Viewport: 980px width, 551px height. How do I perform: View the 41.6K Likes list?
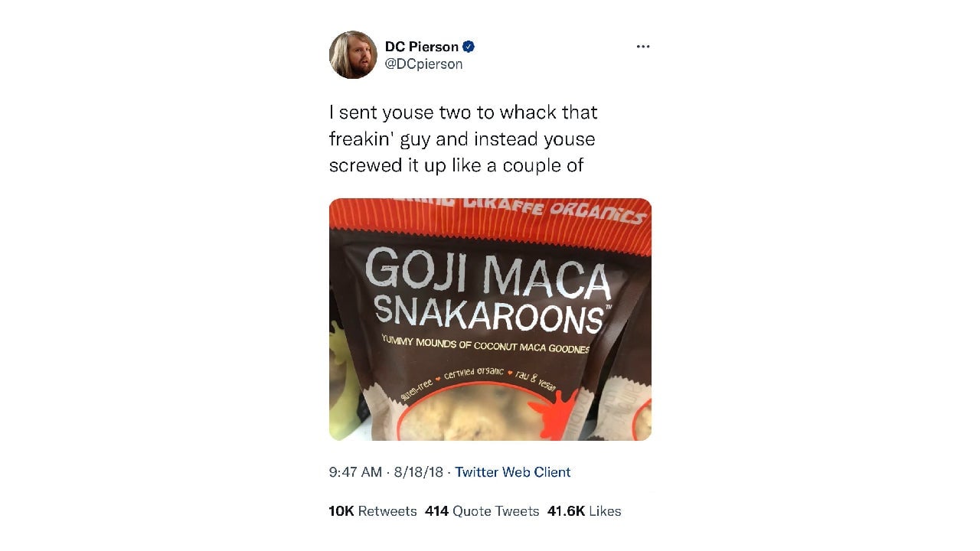(584, 511)
